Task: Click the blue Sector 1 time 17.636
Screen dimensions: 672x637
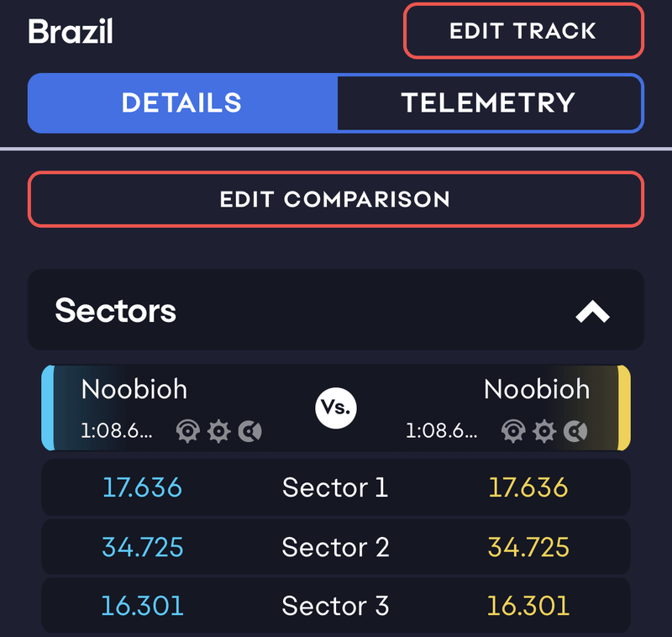Action: [142, 487]
